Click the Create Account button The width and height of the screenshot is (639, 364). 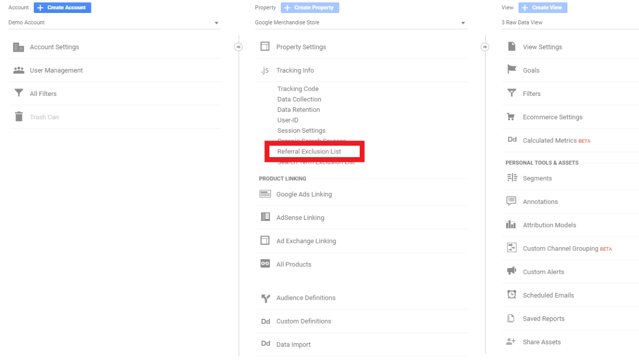(x=62, y=7)
